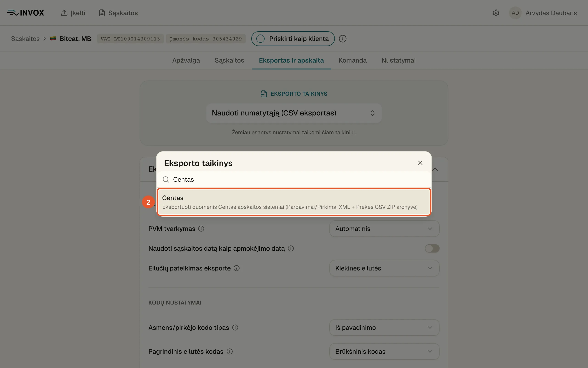Click the Žemiau esantys nustatymai taikomi note
Screen dimensions: 588x368
click(294, 132)
